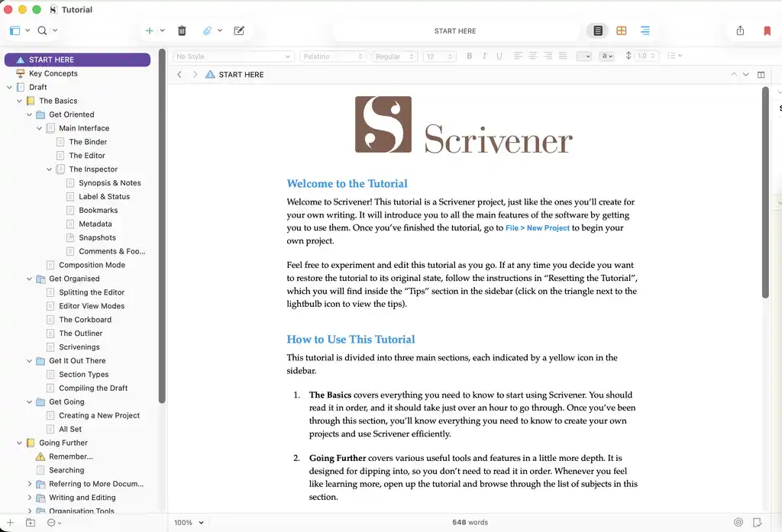Viewport: 782px width, 532px height.
Task: Click the 548 words count
Action: click(470, 523)
